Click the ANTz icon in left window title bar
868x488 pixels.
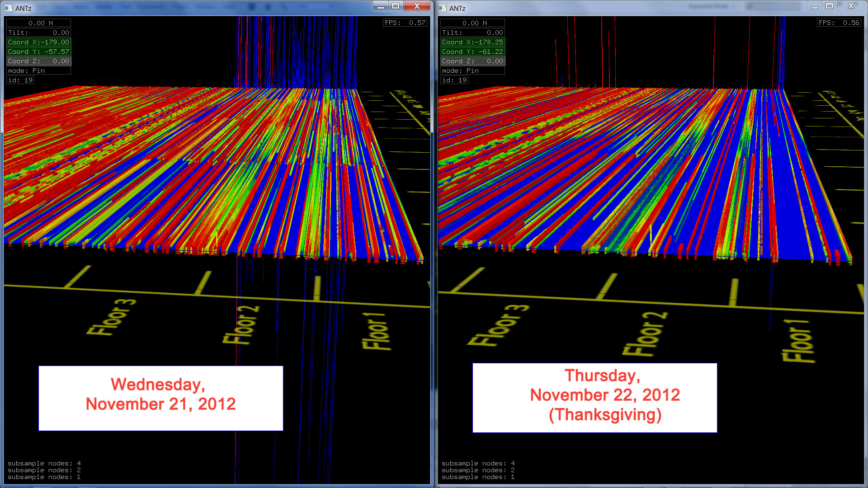tap(8, 8)
